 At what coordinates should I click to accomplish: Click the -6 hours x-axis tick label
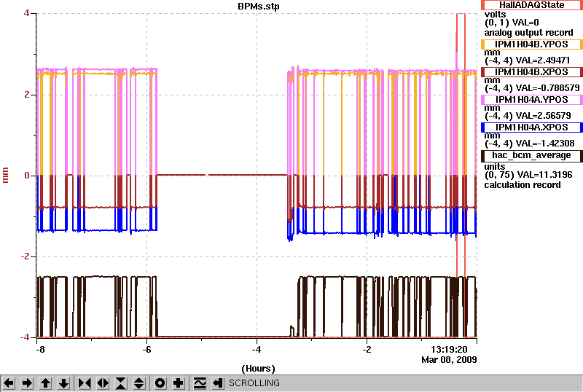(x=147, y=350)
